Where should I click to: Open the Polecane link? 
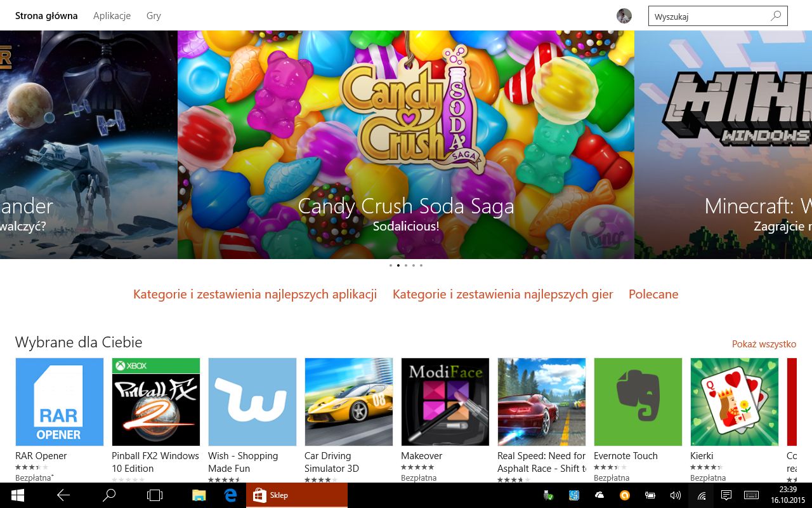point(653,294)
